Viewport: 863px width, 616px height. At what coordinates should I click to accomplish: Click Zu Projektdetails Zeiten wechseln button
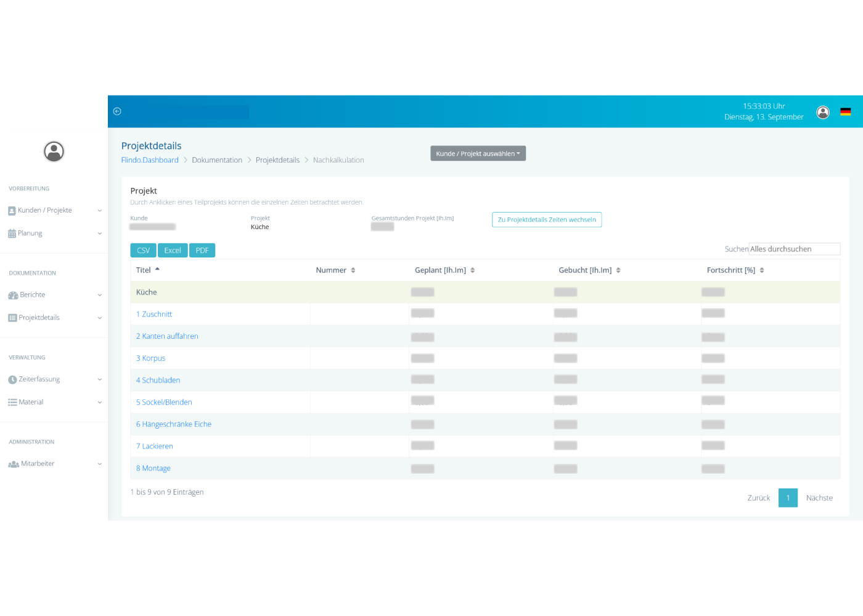pyautogui.click(x=547, y=220)
